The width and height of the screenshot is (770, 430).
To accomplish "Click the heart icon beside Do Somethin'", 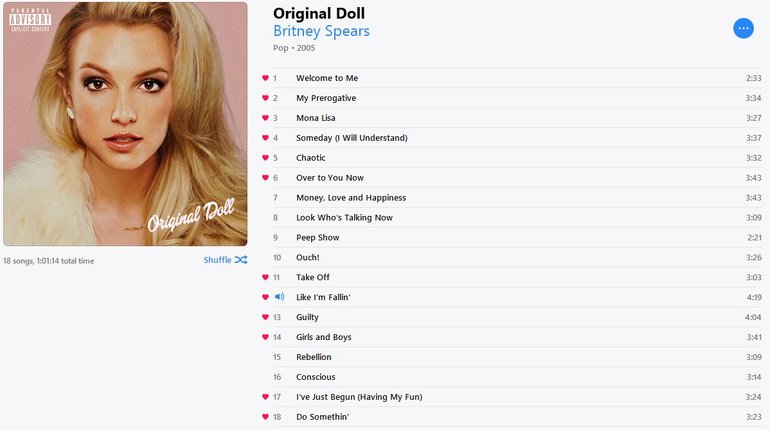I will [265, 417].
